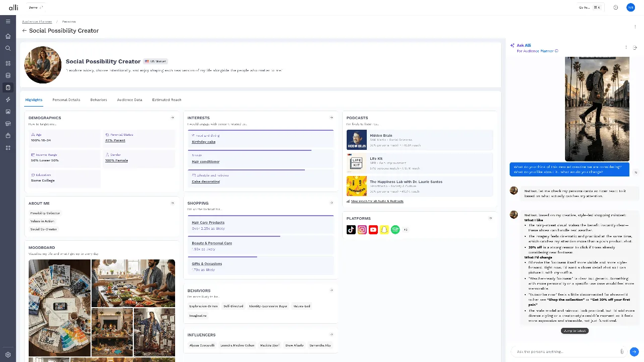Open the Demo workspace dropdown

pos(36,8)
